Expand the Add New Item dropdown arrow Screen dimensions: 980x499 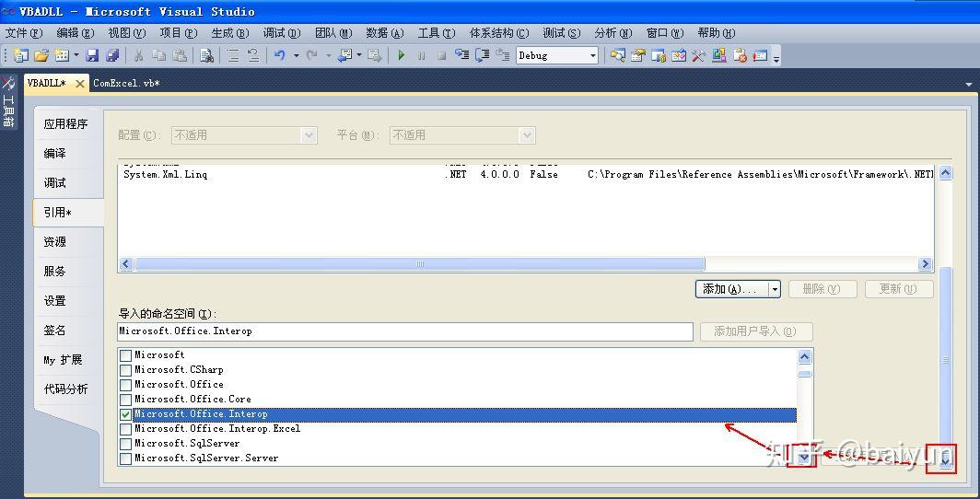coord(76,55)
